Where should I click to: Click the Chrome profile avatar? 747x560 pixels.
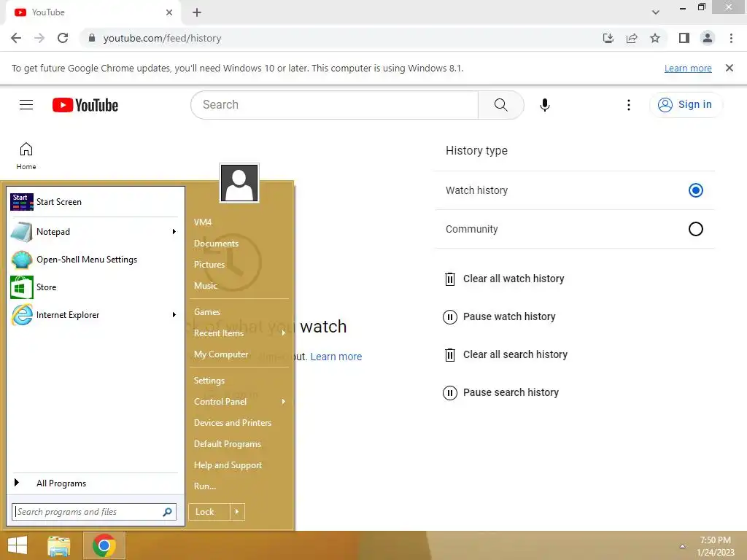click(x=708, y=38)
